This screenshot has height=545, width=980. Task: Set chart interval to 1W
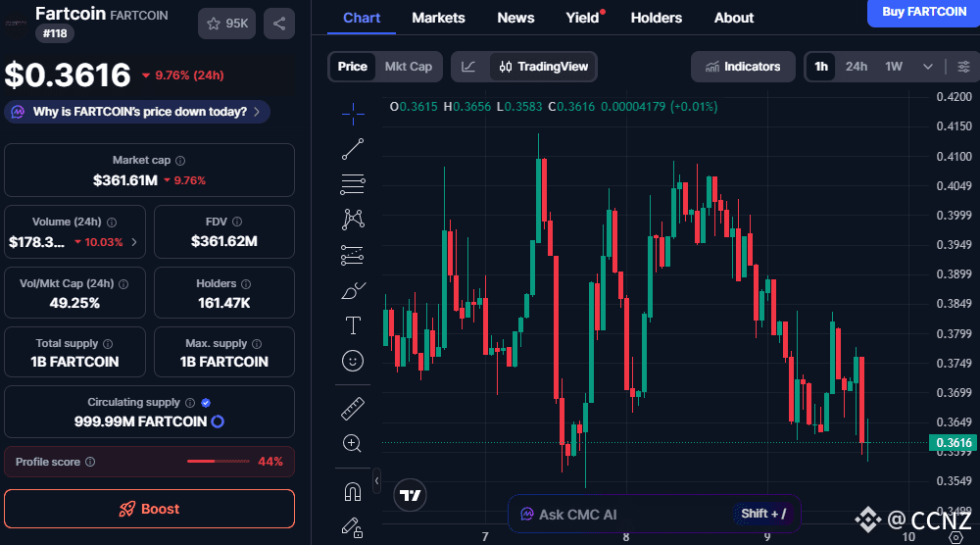coord(894,67)
